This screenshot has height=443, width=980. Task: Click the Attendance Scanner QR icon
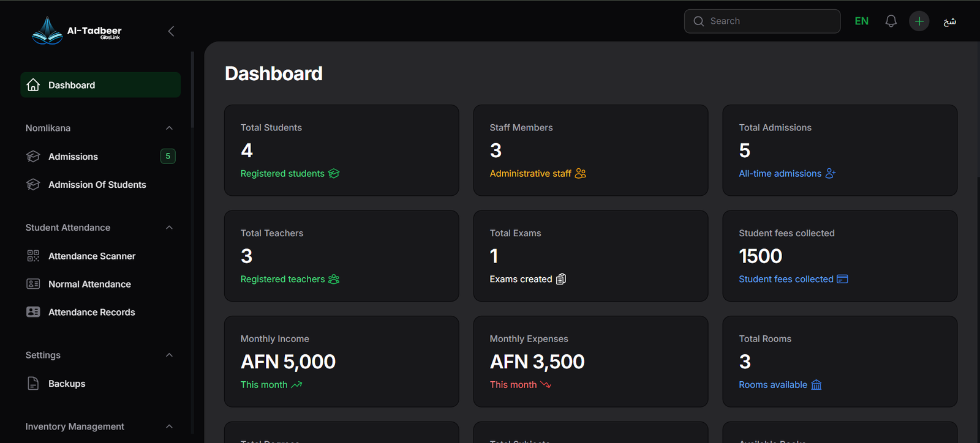click(x=33, y=256)
